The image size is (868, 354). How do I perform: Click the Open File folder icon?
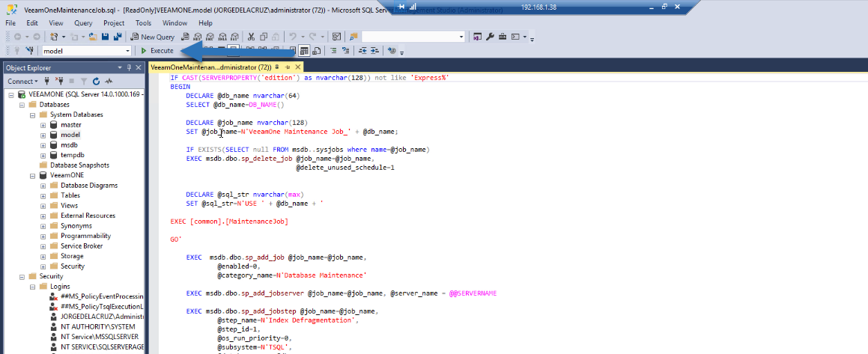[92, 37]
